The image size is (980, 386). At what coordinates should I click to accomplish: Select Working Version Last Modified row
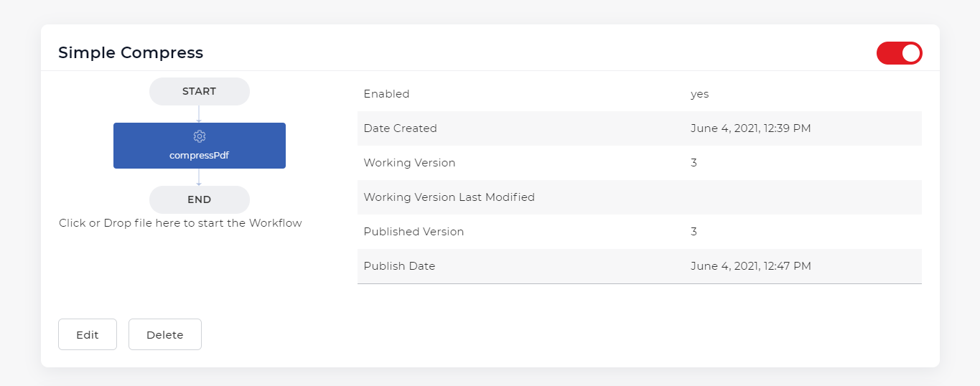[640, 197]
